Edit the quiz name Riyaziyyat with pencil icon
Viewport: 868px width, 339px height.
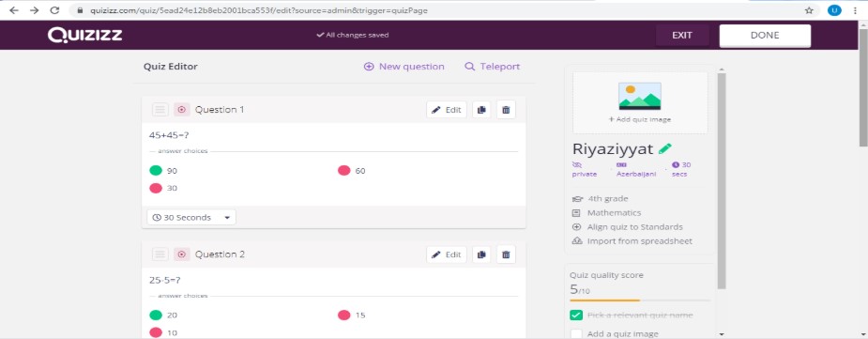click(664, 149)
